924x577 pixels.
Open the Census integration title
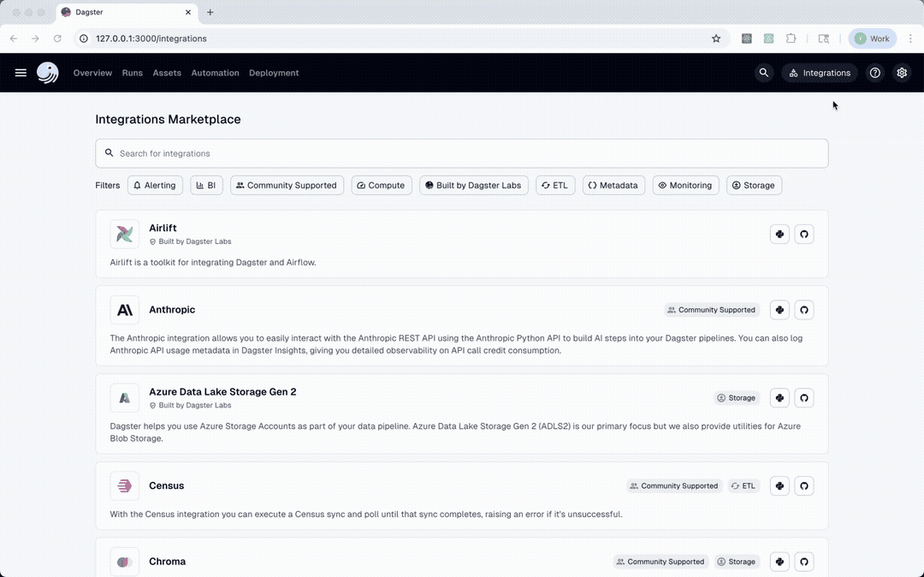click(x=166, y=485)
